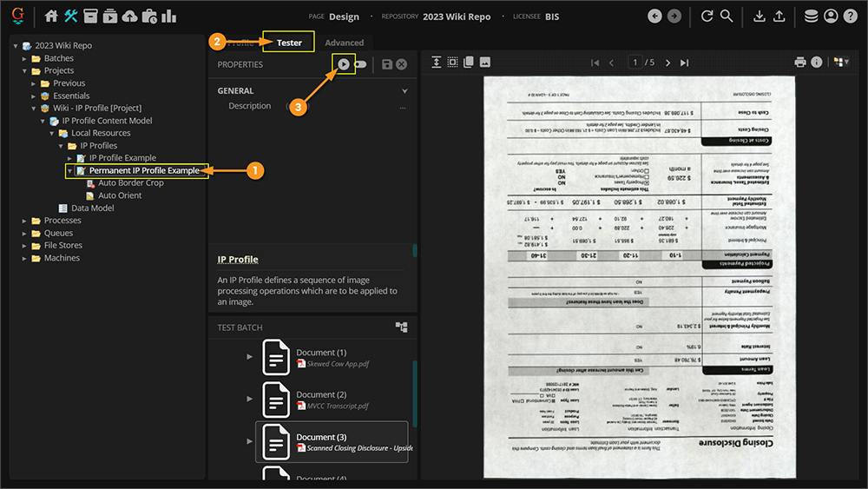Expand the File Stores folder
Image resolution: width=868 pixels, height=489 pixels.
24,245
